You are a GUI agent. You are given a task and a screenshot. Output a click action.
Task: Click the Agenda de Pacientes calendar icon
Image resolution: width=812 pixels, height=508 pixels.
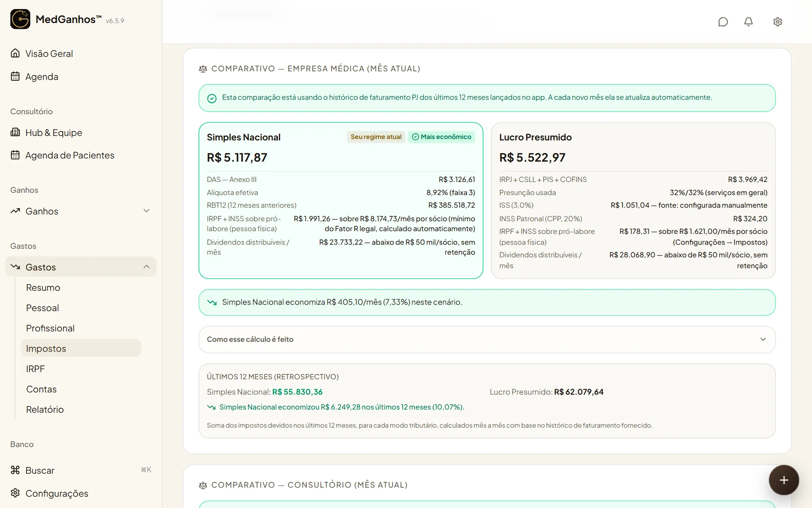tap(15, 155)
